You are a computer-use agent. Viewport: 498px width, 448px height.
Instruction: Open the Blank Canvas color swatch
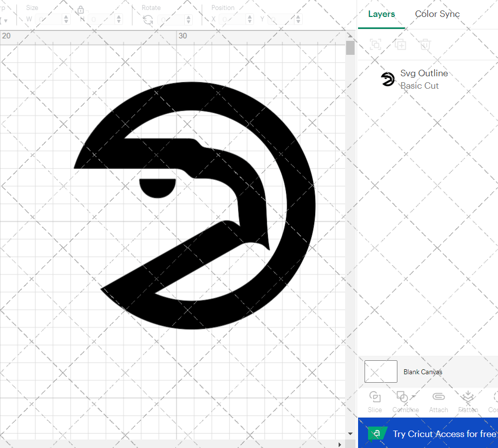pyautogui.click(x=380, y=371)
